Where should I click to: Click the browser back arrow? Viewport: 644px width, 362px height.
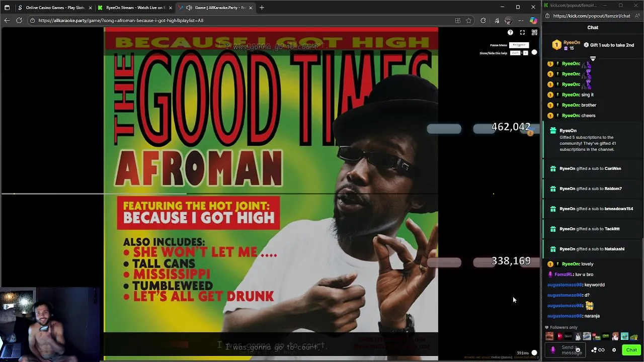click(7, 21)
